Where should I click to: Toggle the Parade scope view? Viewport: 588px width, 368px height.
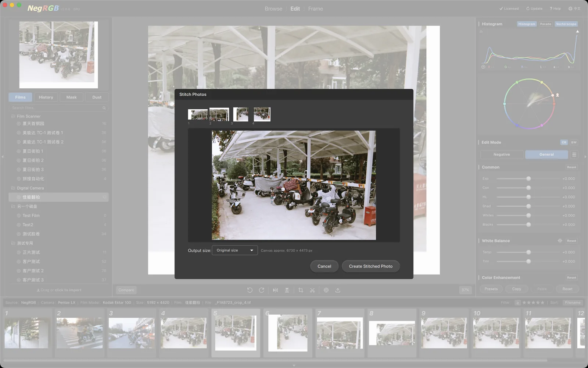coord(545,24)
